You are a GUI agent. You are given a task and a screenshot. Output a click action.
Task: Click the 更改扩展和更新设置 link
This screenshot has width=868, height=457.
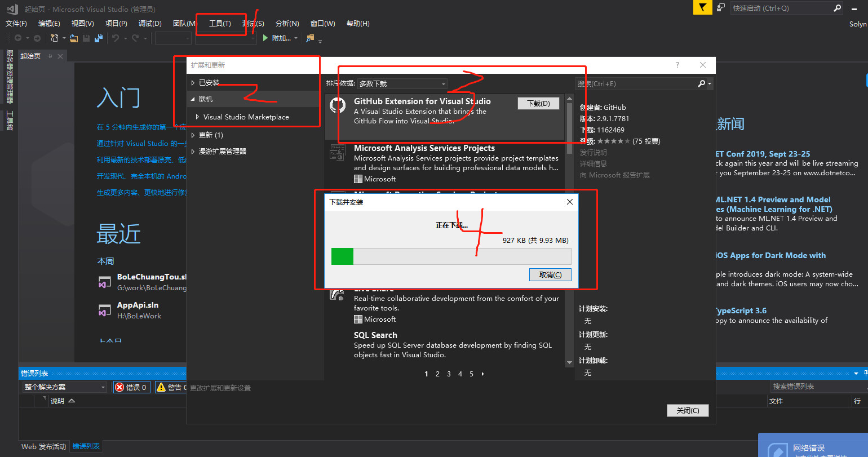[220, 388]
